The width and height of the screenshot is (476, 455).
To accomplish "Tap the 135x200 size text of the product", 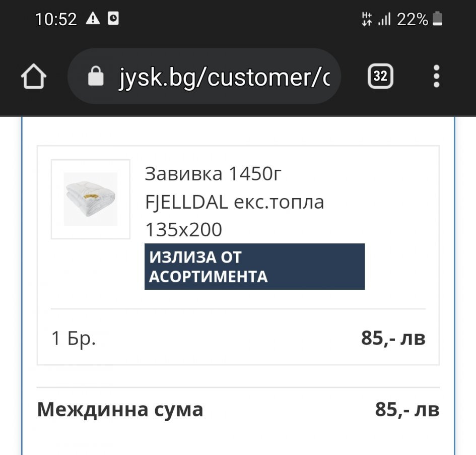I will click(x=183, y=230).
